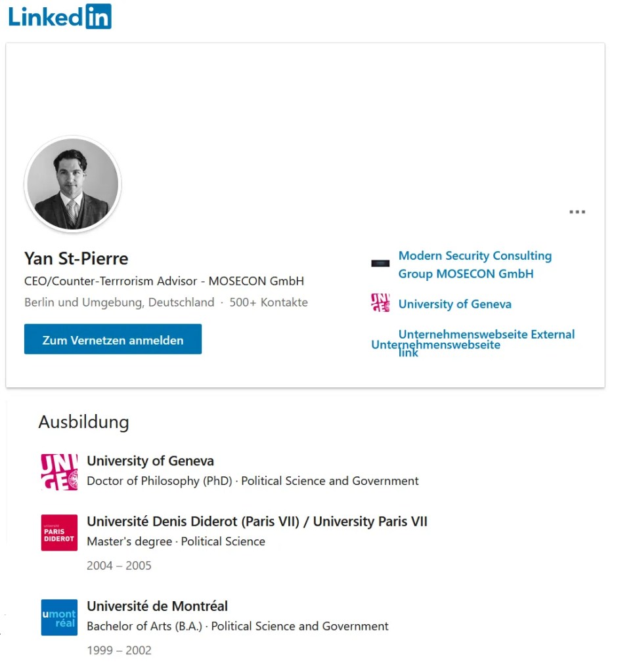
Task: Open Yan St-Pierre's profile photo
Action: (72, 184)
